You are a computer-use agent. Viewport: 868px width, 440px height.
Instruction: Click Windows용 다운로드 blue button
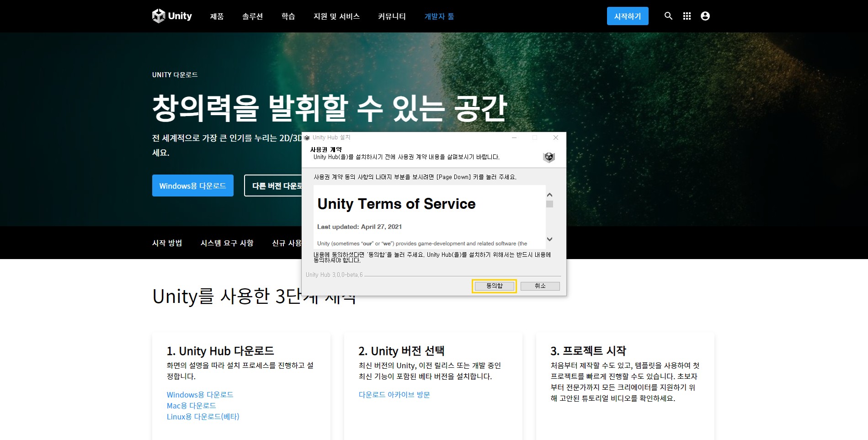(193, 186)
